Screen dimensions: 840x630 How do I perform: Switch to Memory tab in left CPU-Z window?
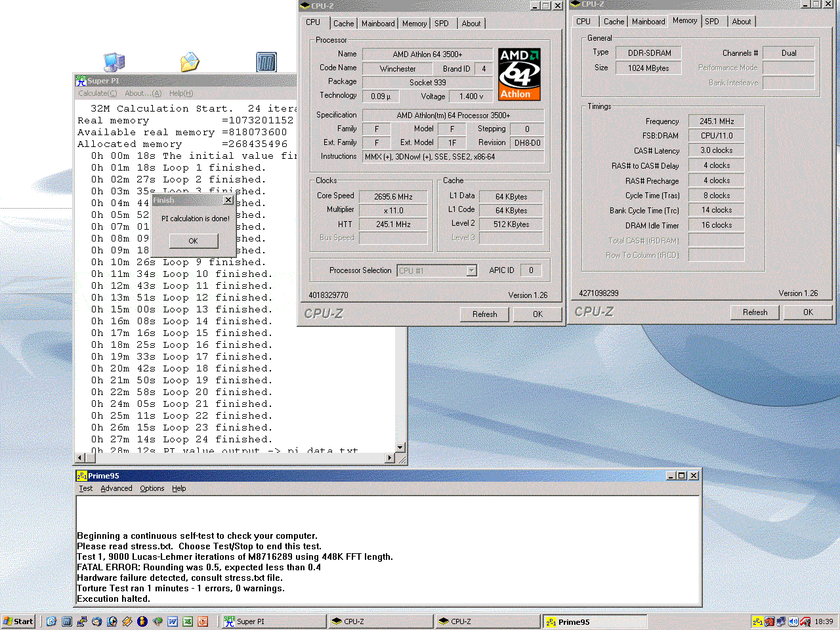414,24
